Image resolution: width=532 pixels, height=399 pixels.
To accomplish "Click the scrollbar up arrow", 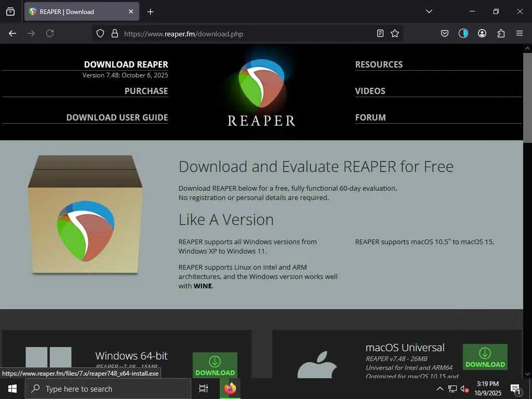I will (527, 48).
